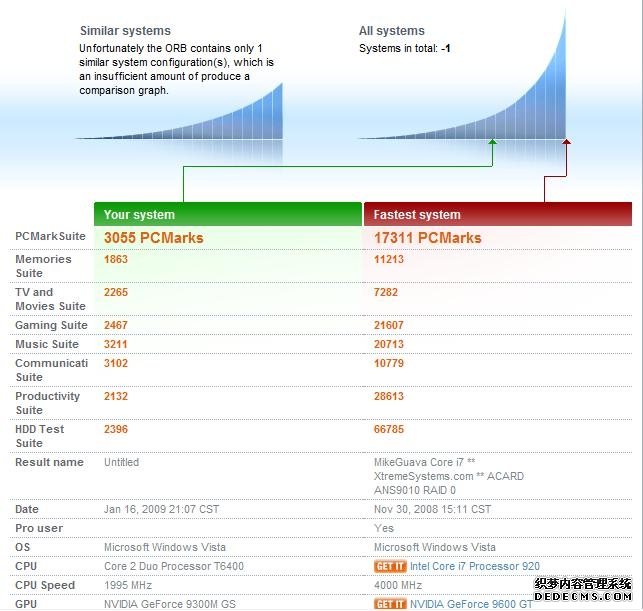Viewport: 643px width, 611px height.
Task: Click the Similar systems graph
Action: 179,112
